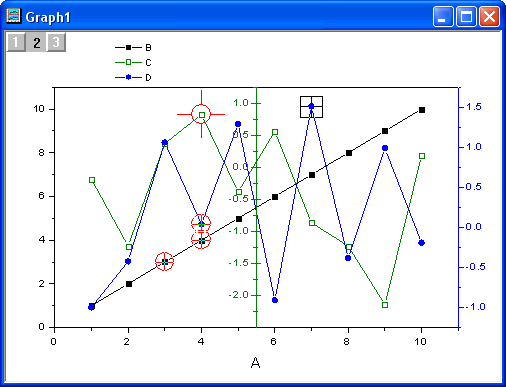Click legend symbol for plot C
Screen dimensions: 506x387
(x=128, y=62)
